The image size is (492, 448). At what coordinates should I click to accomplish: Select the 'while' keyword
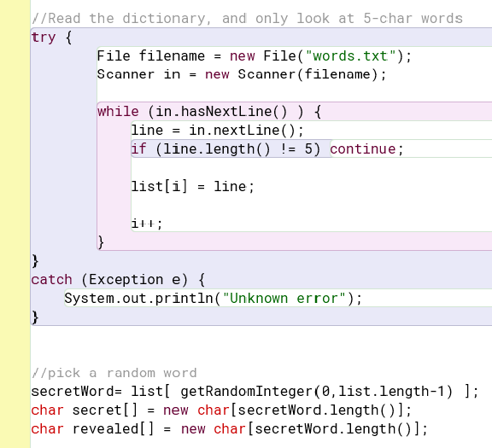coord(118,112)
